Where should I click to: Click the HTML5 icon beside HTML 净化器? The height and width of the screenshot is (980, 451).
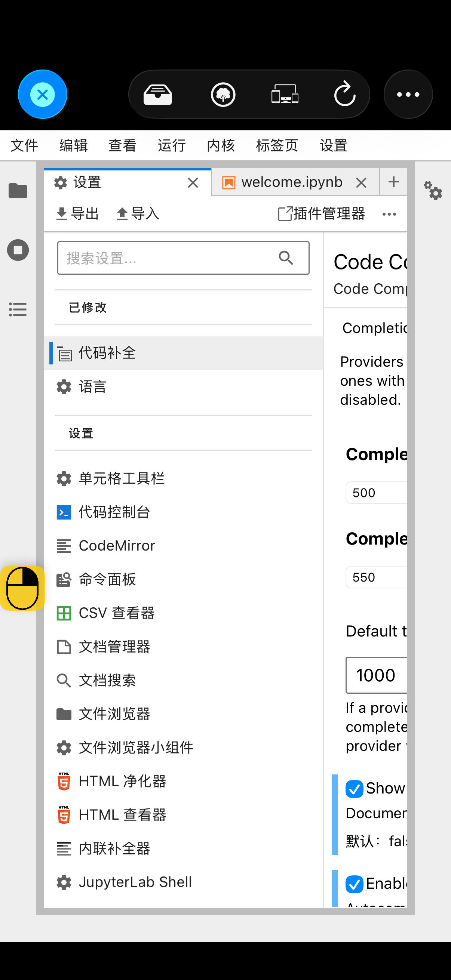click(x=64, y=782)
